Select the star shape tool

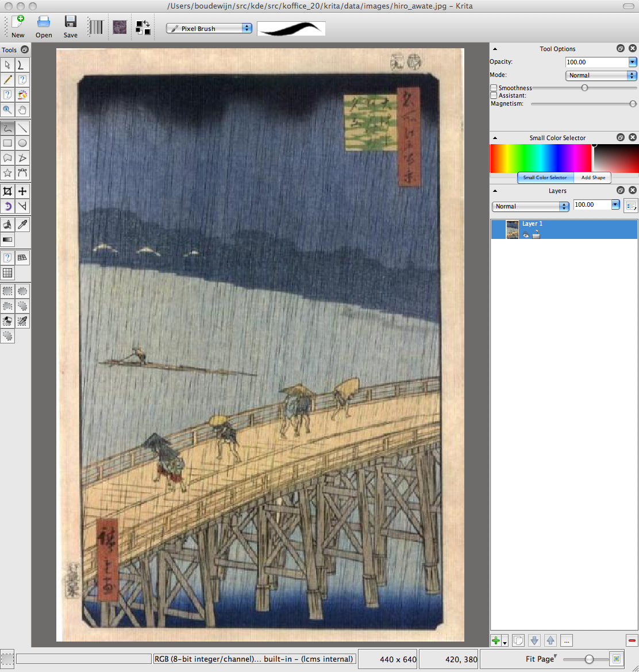[7, 173]
